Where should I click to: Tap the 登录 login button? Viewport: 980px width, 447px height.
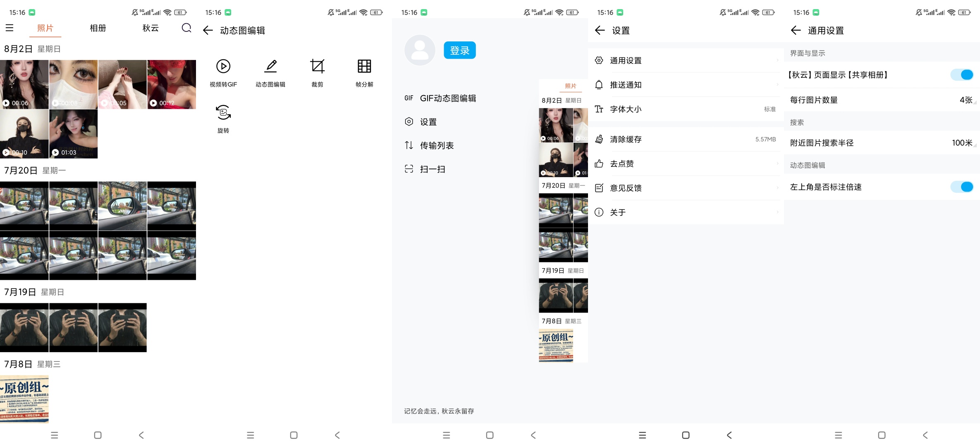[460, 50]
